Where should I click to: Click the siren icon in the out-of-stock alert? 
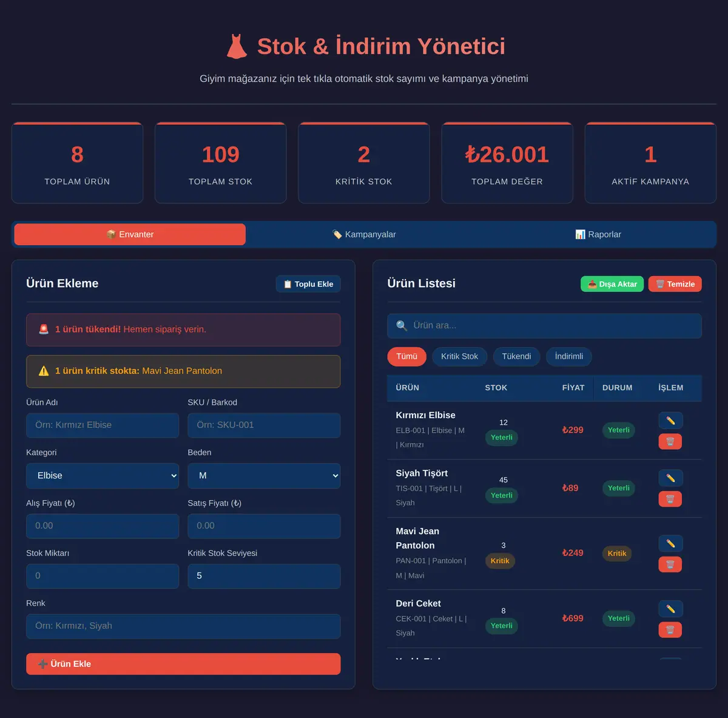44,329
